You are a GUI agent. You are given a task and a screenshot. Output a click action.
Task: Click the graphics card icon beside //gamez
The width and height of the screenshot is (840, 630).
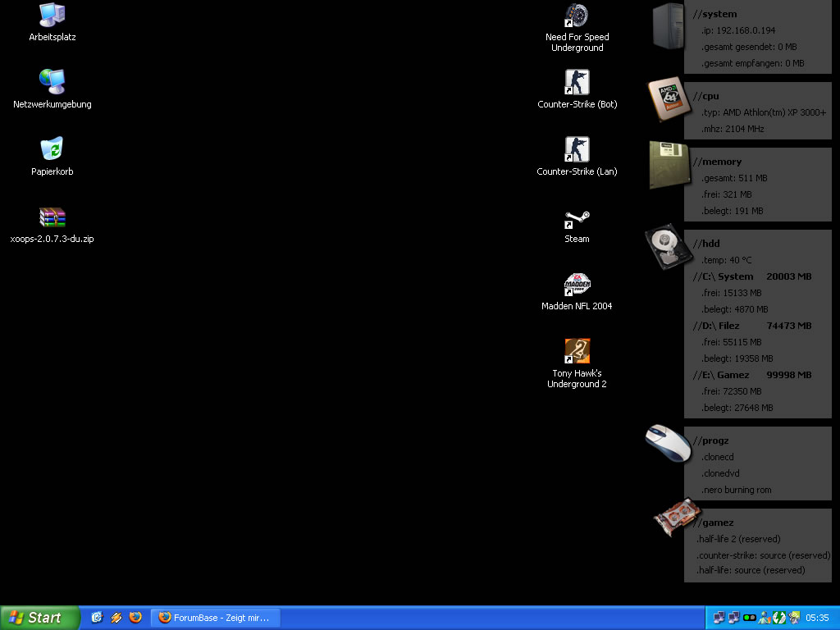(677, 517)
